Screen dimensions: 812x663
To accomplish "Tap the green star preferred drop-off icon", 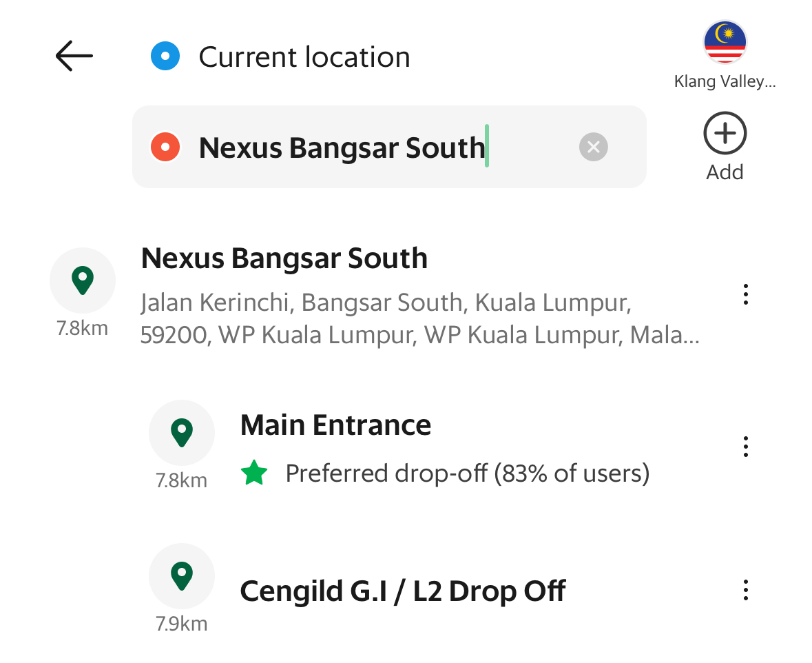I will click(254, 473).
